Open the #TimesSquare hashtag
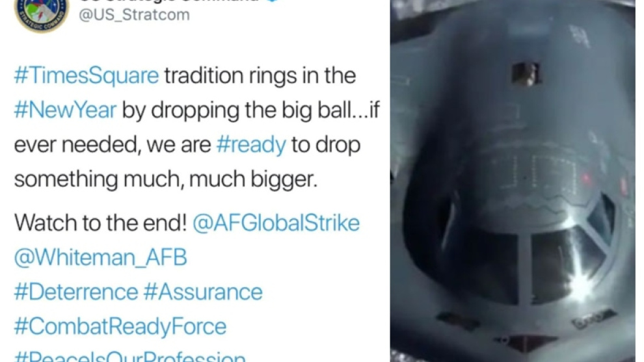The width and height of the screenshot is (644, 362). [x=87, y=75]
